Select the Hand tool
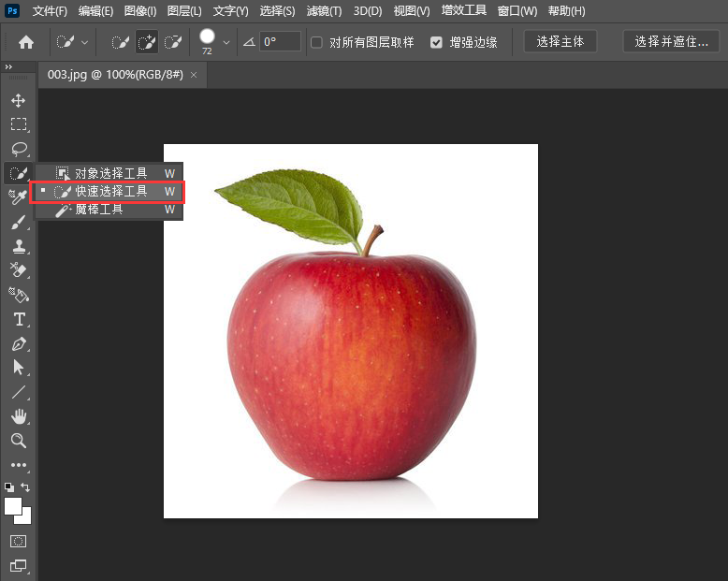This screenshot has height=581, width=728. (18, 416)
